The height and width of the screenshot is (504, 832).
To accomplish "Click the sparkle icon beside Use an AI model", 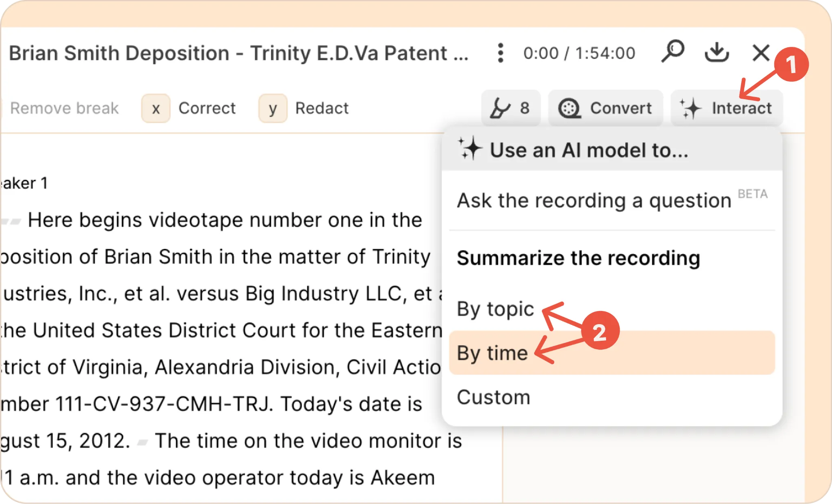I will coord(470,149).
